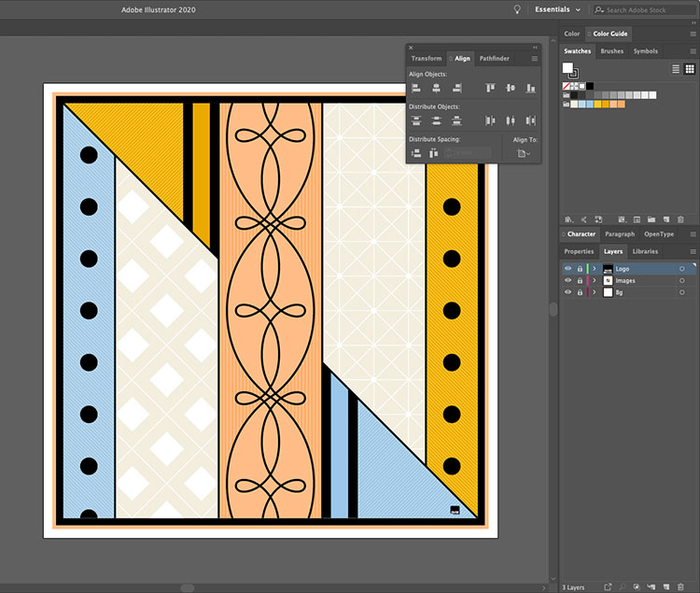Click Collect for Export icon in Layers panel

(608, 586)
